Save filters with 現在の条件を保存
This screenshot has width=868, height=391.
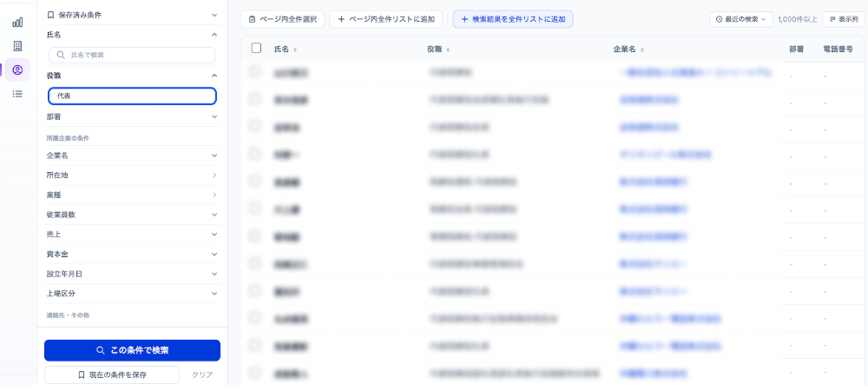[x=112, y=375]
